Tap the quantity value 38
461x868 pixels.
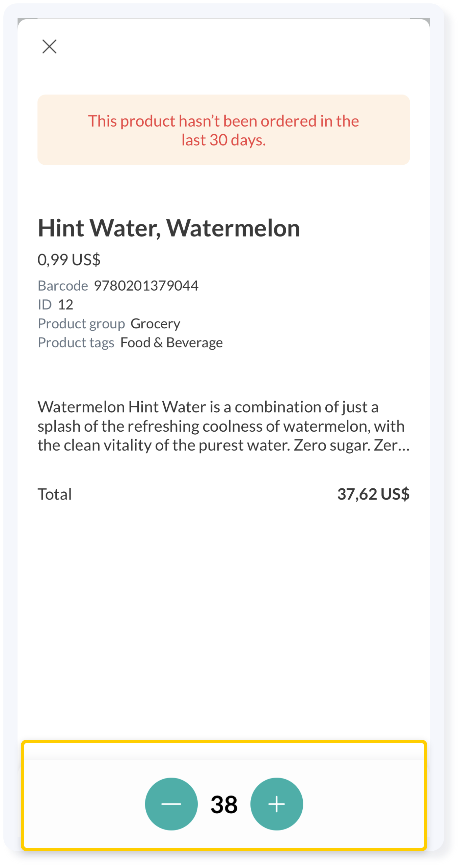click(224, 805)
